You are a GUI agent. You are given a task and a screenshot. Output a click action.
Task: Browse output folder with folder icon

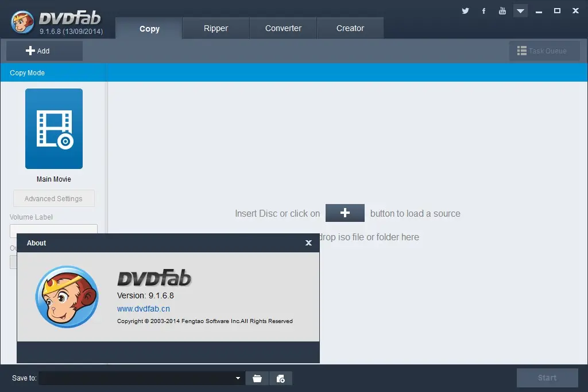[x=257, y=378]
